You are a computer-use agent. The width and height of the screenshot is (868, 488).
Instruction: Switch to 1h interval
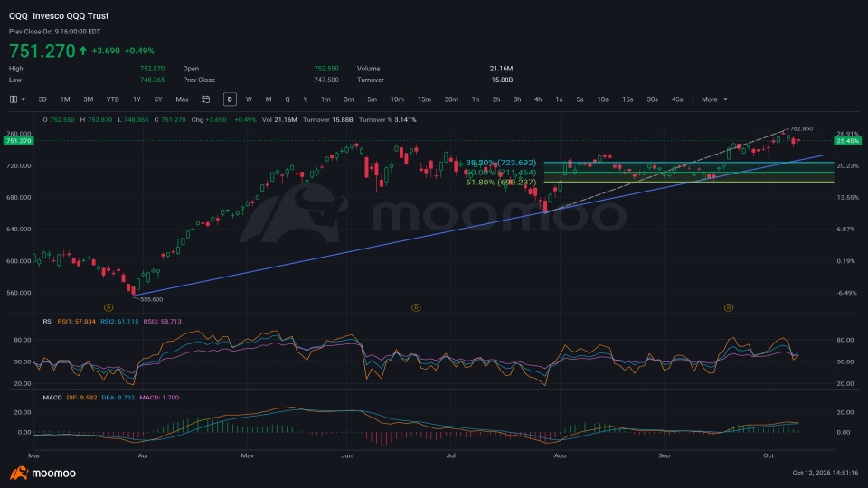(x=476, y=99)
